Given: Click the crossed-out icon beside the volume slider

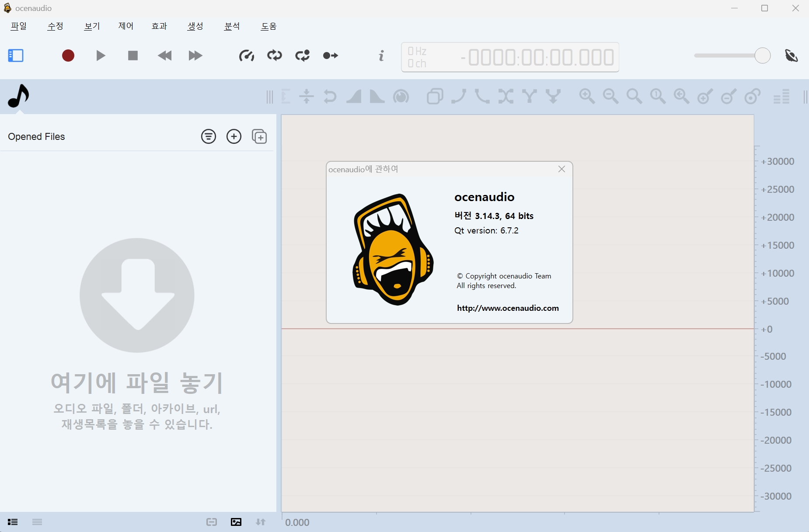Looking at the screenshot, I should coord(792,56).
